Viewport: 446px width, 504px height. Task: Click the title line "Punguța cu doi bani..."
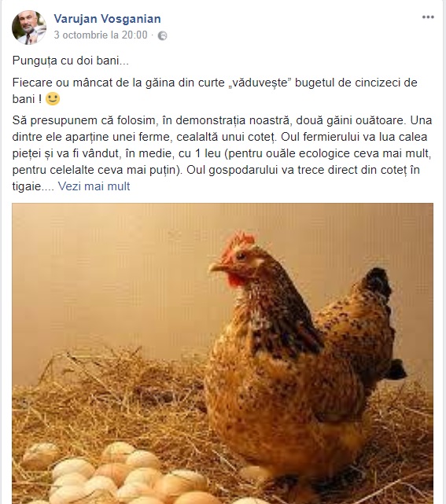click(x=71, y=61)
